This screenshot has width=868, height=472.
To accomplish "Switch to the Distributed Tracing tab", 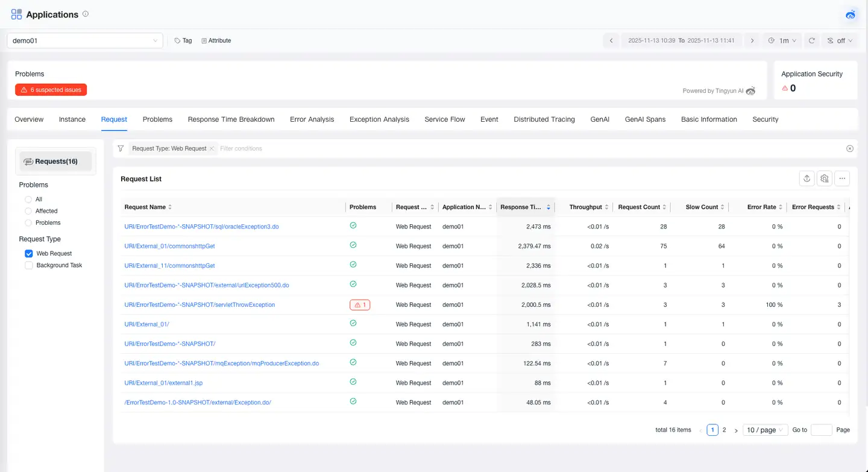I will tap(544, 119).
